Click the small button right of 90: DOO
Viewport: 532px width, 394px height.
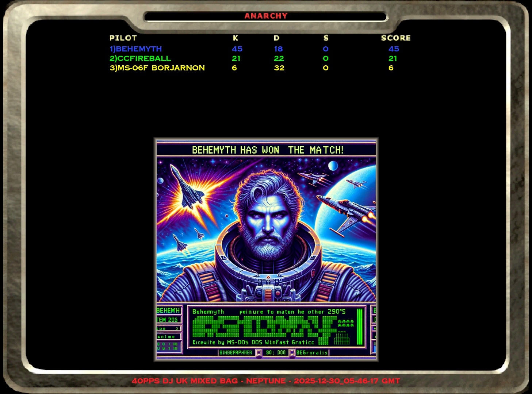292,353
